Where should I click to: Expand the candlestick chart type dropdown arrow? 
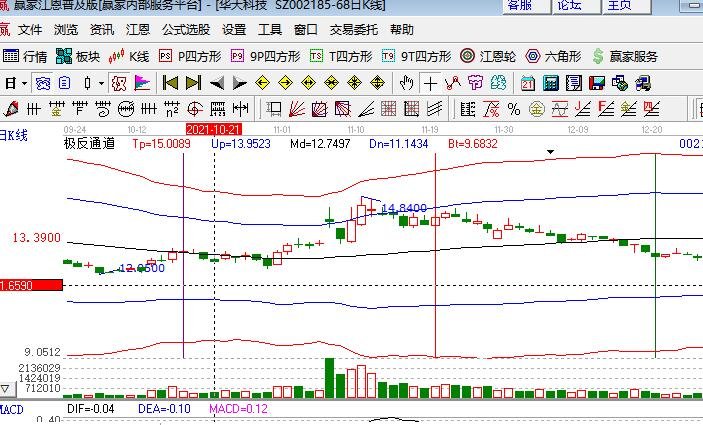tap(102, 83)
